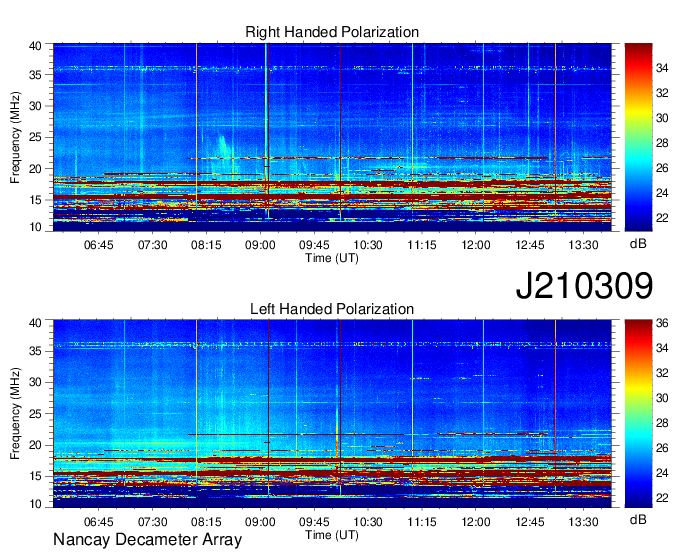
Task: Click the 13:30 tick under the bottom plot
Action: [x=583, y=522]
